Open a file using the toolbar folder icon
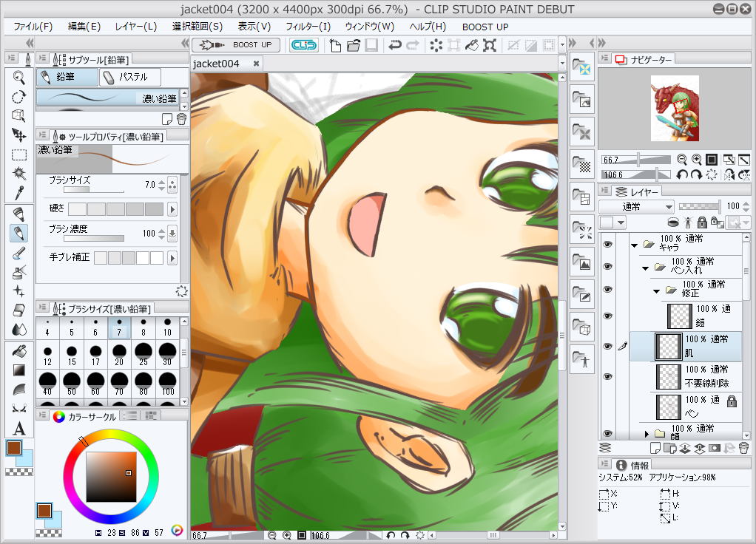The height and width of the screenshot is (544, 756). click(x=354, y=45)
